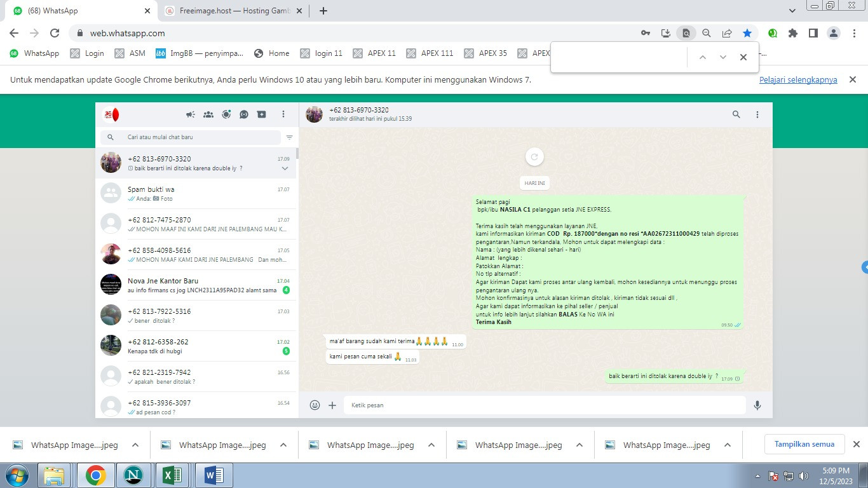868x488 pixels.
Task: Click the Ketik pesan message input
Action: (545, 405)
